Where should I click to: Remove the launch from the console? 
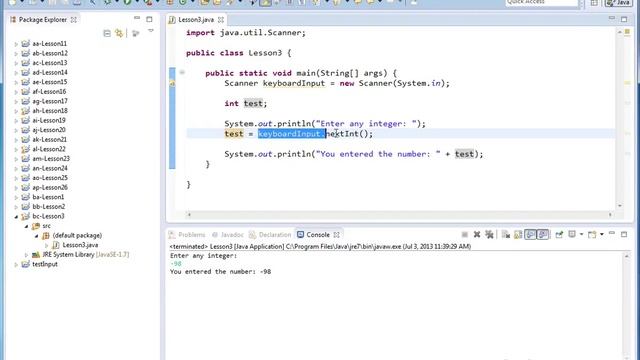click(477, 235)
